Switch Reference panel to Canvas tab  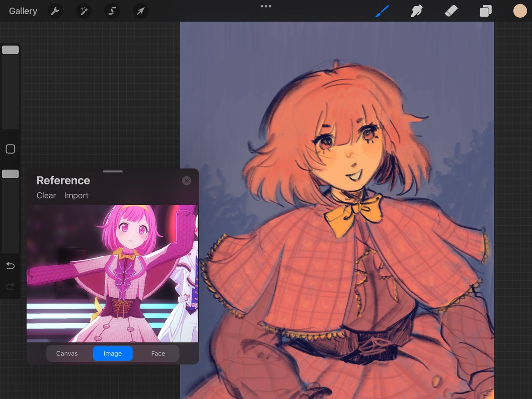click(x=67, y=353)
